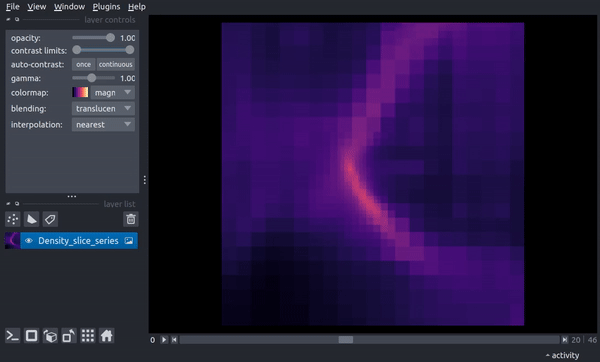This screenshot has height=362, width=600.
Task: Create a new shapes layer
Action: (31, 219)
